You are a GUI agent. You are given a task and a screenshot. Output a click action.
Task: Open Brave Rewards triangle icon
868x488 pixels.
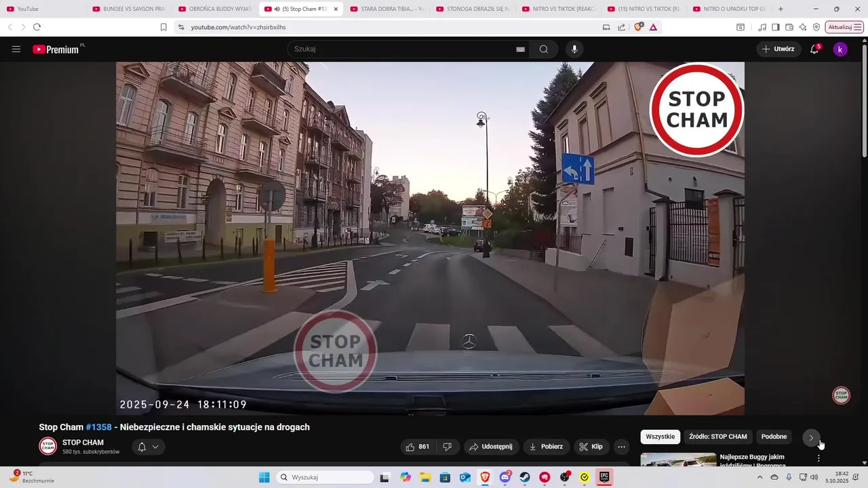pyautogui.click(x=653, y=27)
